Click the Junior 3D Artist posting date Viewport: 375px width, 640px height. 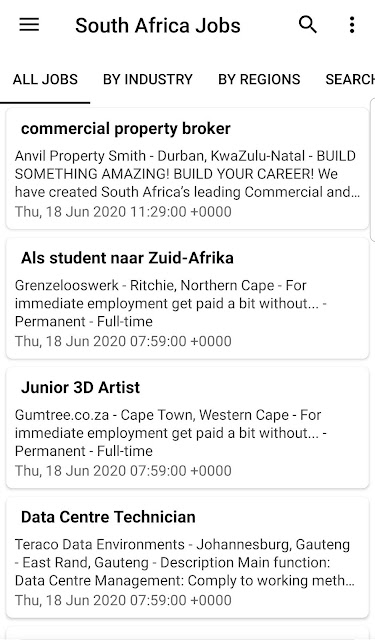(123, 470)
